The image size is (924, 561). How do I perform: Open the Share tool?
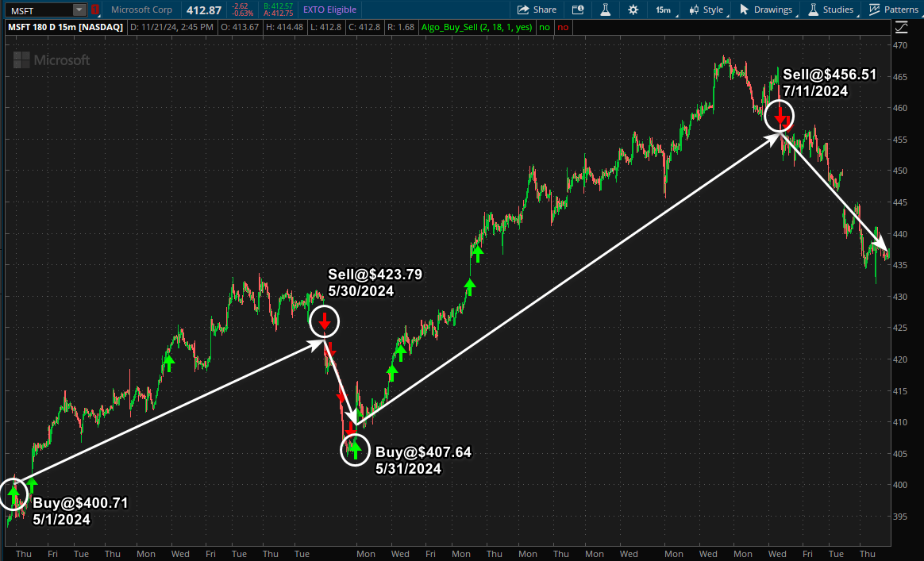[x=536, y=10]
